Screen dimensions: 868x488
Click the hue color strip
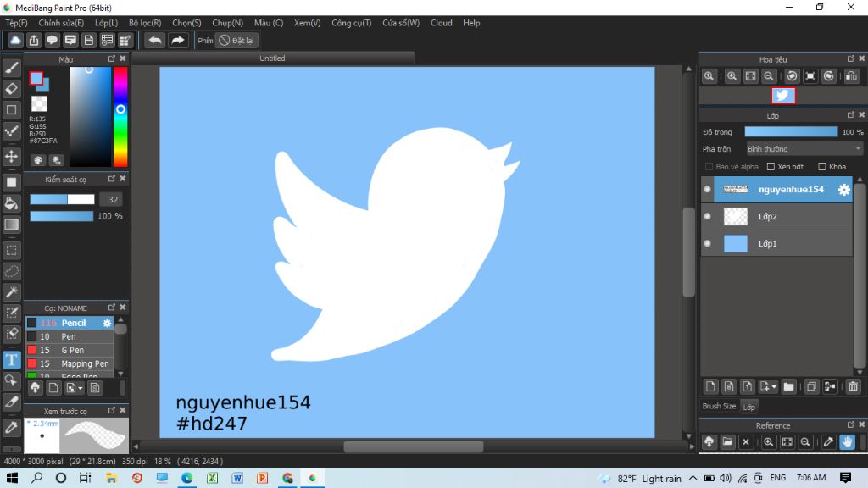coord(120,117)
